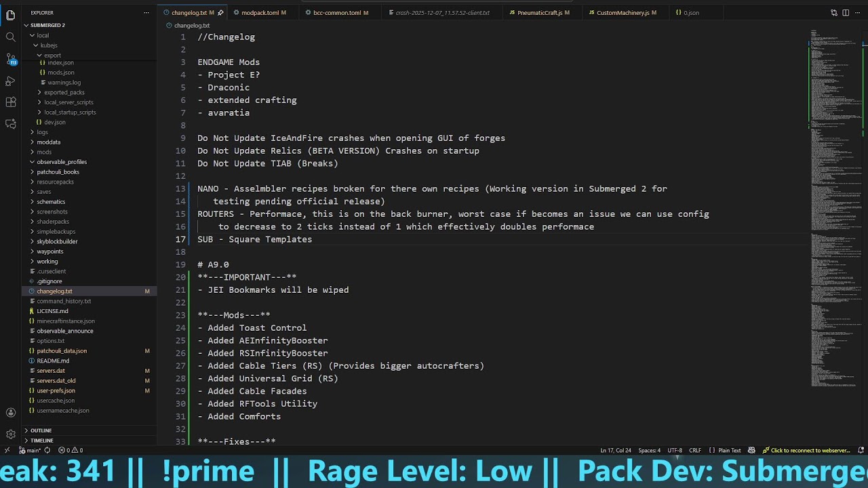868x488 pixels.
Task: Click the '# A9.0' heading line in editor
Action: coord(213,264)
